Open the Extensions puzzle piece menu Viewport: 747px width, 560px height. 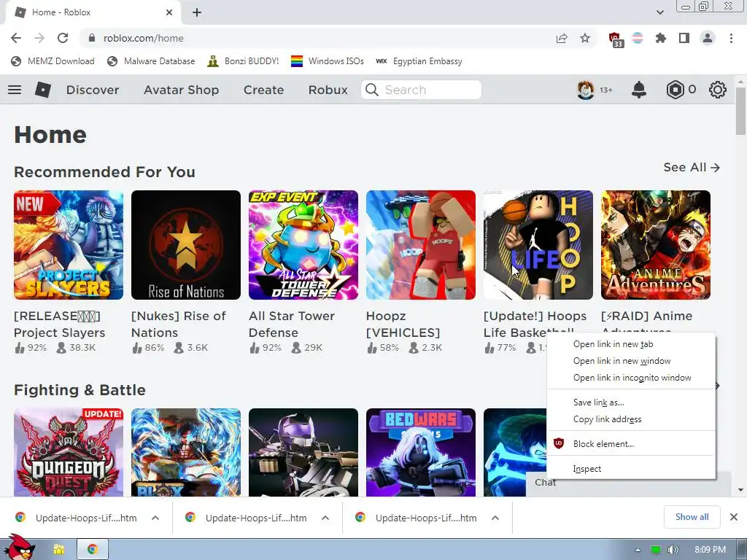[x=661, y=38]
